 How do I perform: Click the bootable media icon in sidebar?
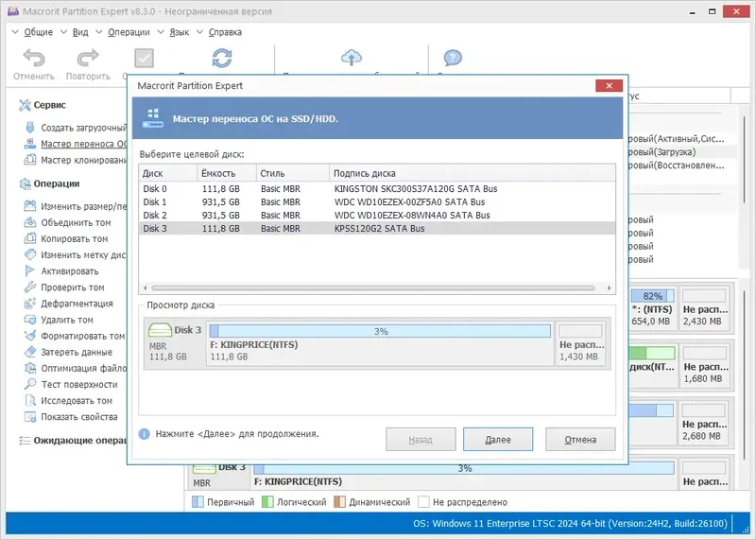(x=30, y=128)
